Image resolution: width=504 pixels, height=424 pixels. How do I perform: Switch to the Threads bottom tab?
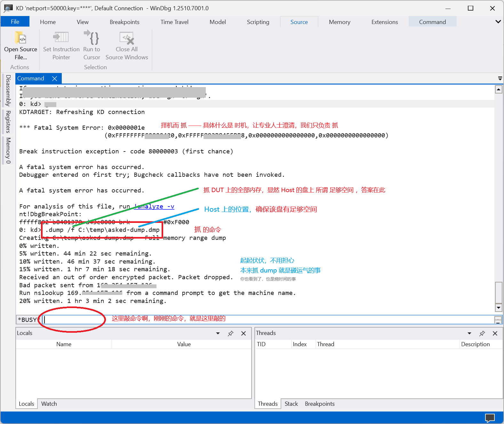click(x=268, y=404)
